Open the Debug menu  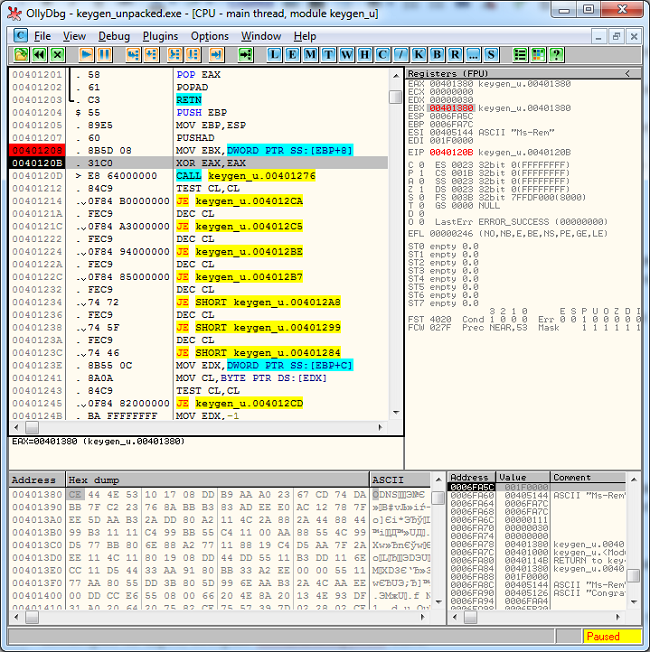click(114, 36)
